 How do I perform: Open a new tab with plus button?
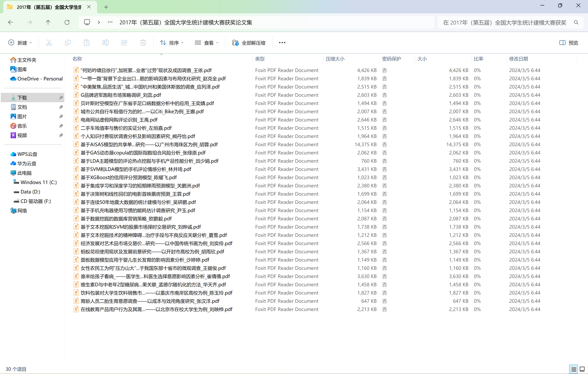[106, 7]
